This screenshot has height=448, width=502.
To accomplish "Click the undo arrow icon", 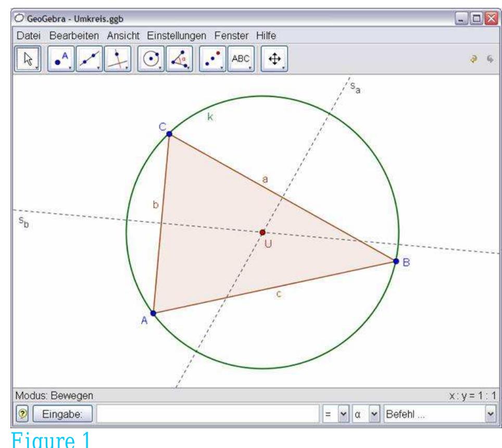I will 473,59.
